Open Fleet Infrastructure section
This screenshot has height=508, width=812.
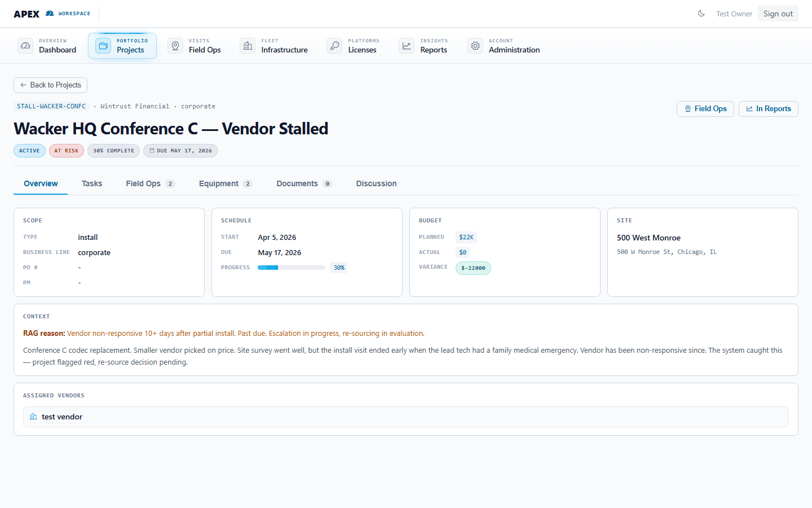click(x=275, y=46)
